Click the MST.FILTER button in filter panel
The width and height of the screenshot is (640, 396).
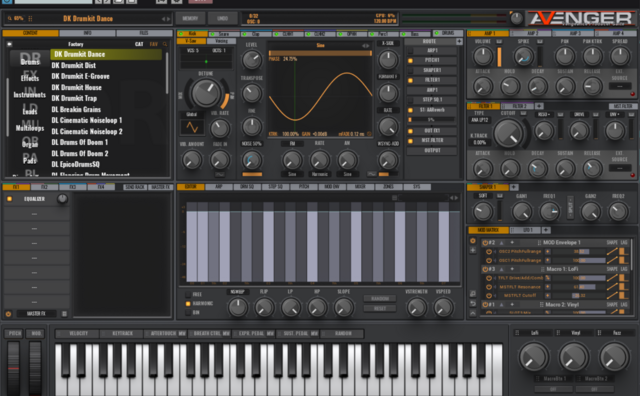point(623,106)
